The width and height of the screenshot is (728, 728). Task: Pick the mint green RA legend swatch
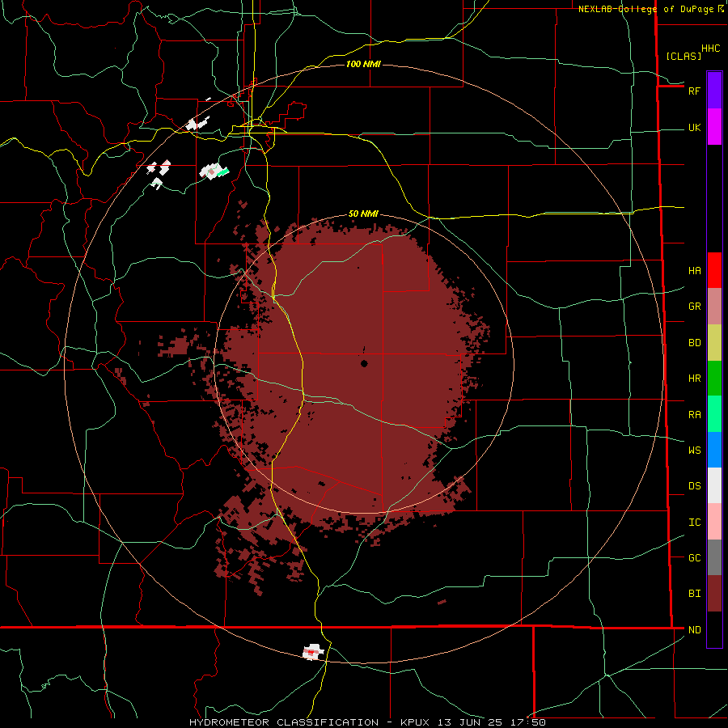point(714,414)
